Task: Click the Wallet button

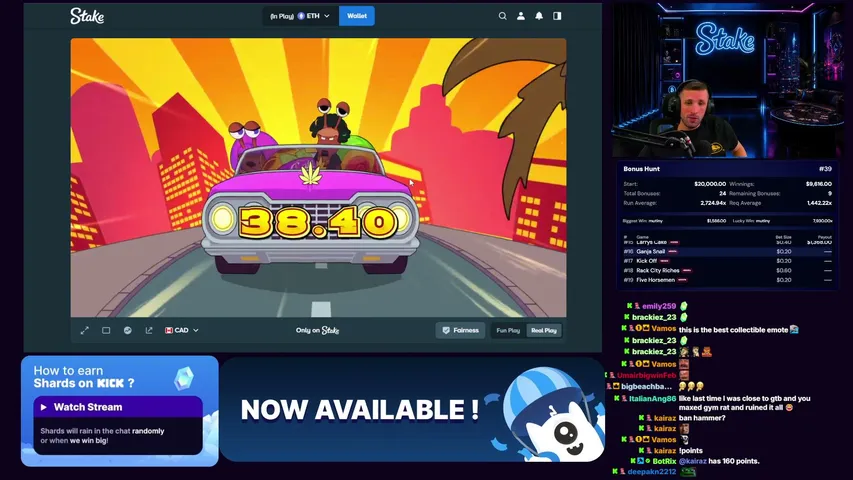Action: [x=357, y=16]
